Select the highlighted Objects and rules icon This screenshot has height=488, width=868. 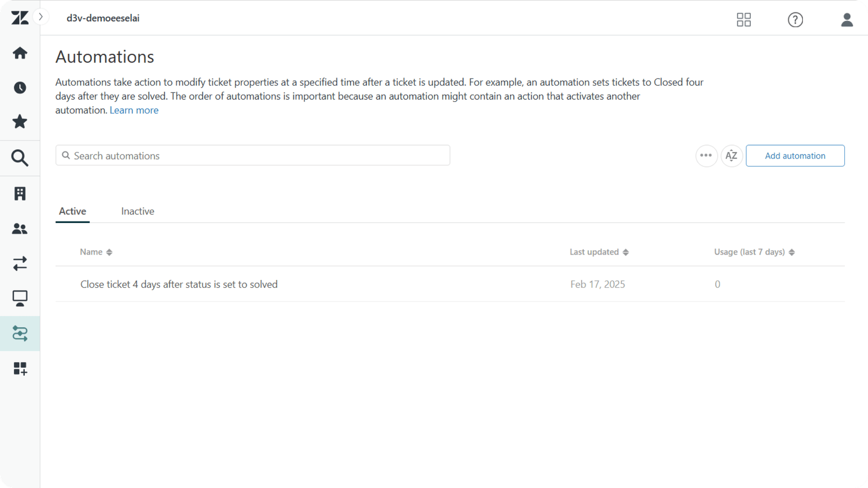[x=20, y=334]
